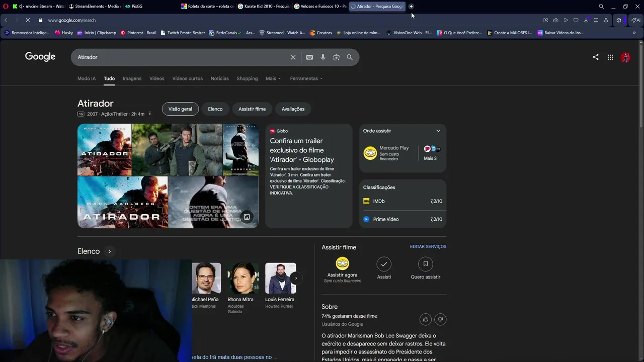Screen dimensions: 644x362
Task: Open Louis Ferreira cast photo
Action: pyautogui.click(x=281, y=278)
